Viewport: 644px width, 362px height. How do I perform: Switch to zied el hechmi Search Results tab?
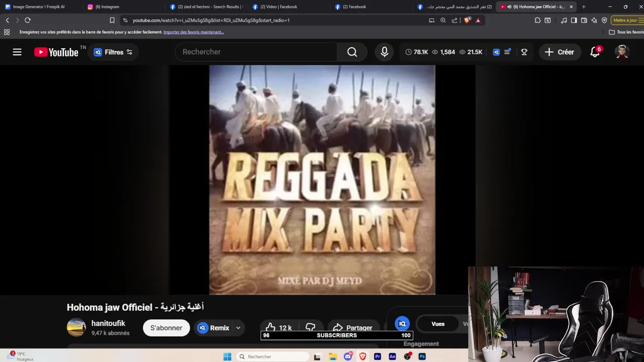[x=206, y=7]
